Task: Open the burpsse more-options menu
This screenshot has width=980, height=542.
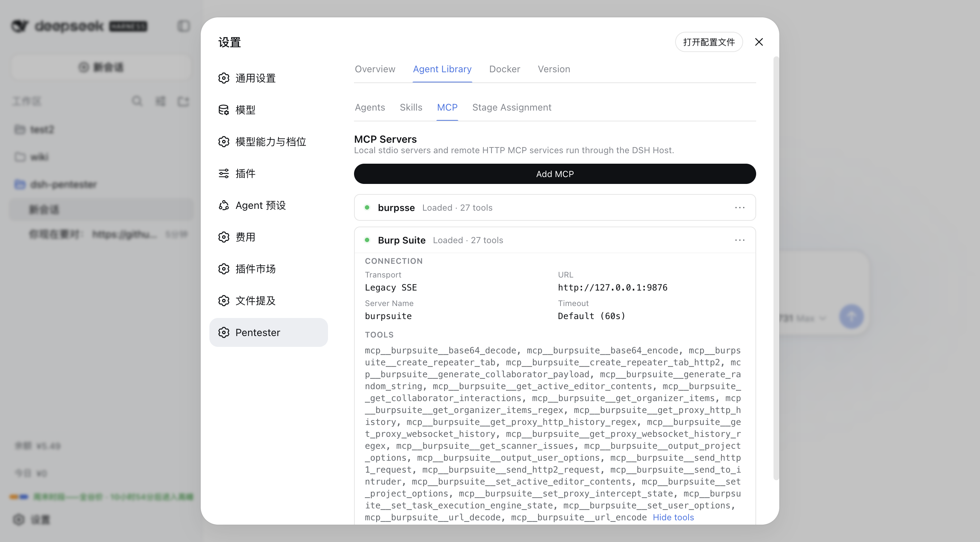Action: 740,207
